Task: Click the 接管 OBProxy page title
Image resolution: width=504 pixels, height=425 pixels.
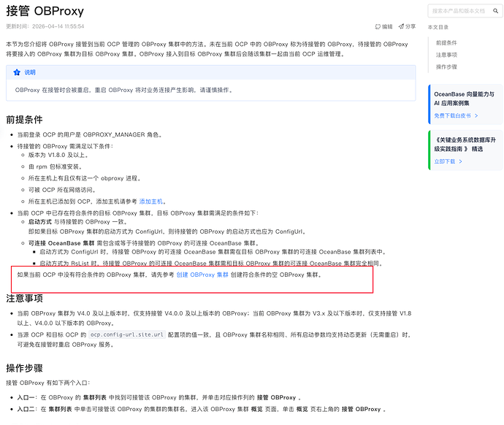Action: point(45,11)
